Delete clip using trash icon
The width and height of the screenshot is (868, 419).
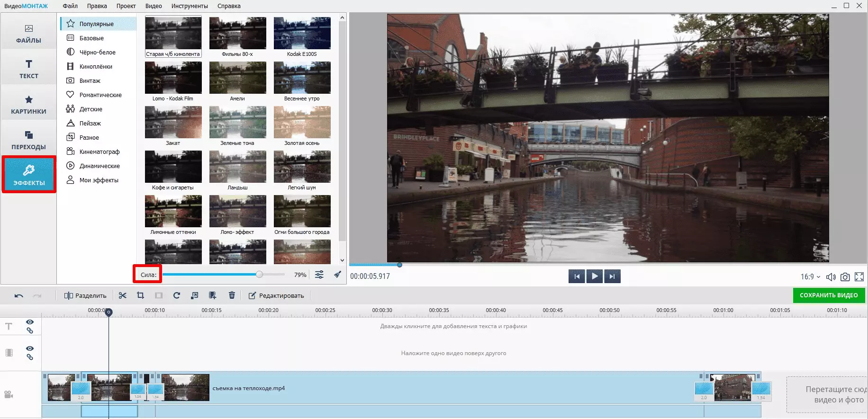coord(232,295)
